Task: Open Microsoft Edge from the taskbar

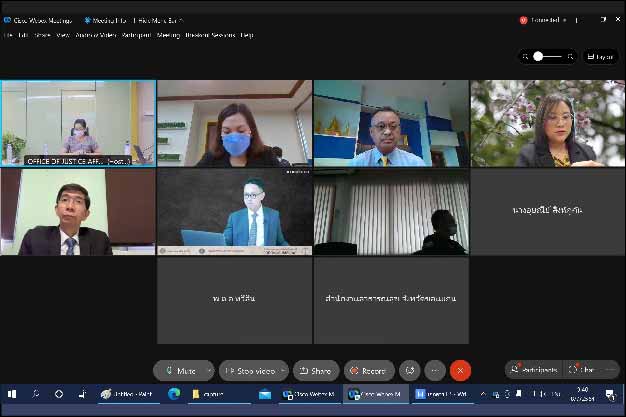Action: point(174,394)
